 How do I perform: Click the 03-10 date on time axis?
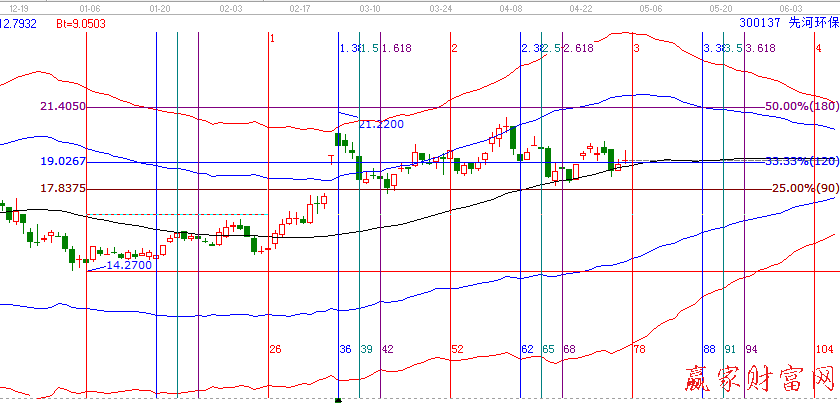(x=370, y=7)
